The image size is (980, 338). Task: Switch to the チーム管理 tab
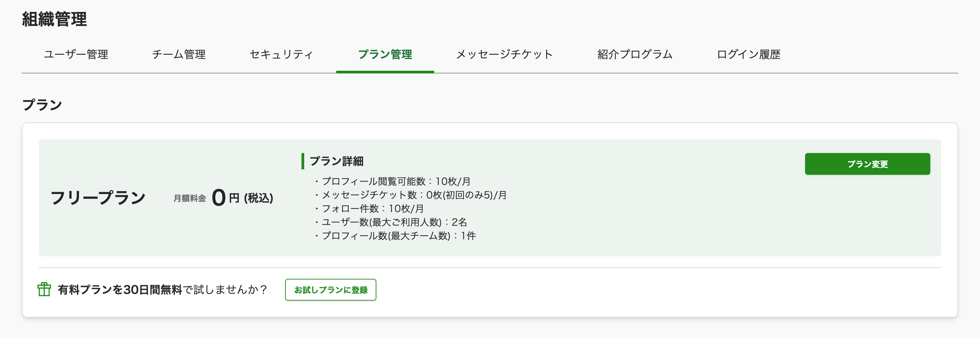[178, 54]
